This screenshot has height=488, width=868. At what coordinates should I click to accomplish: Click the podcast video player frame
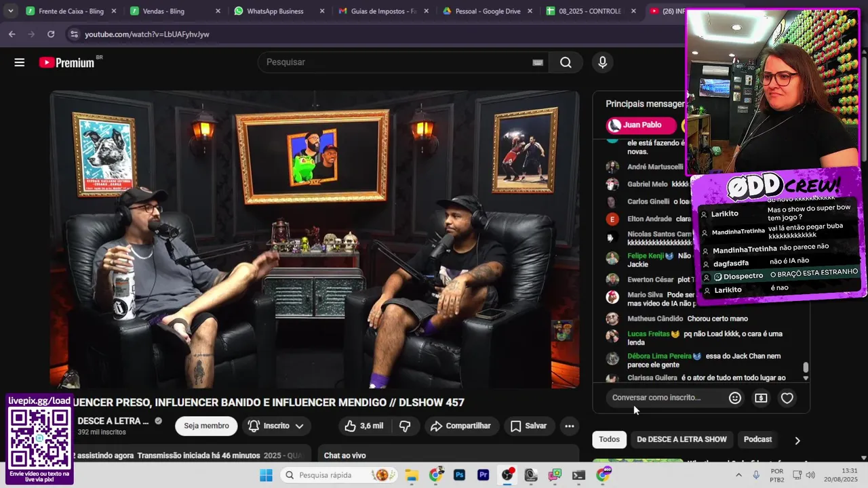[x=315, y=239]
